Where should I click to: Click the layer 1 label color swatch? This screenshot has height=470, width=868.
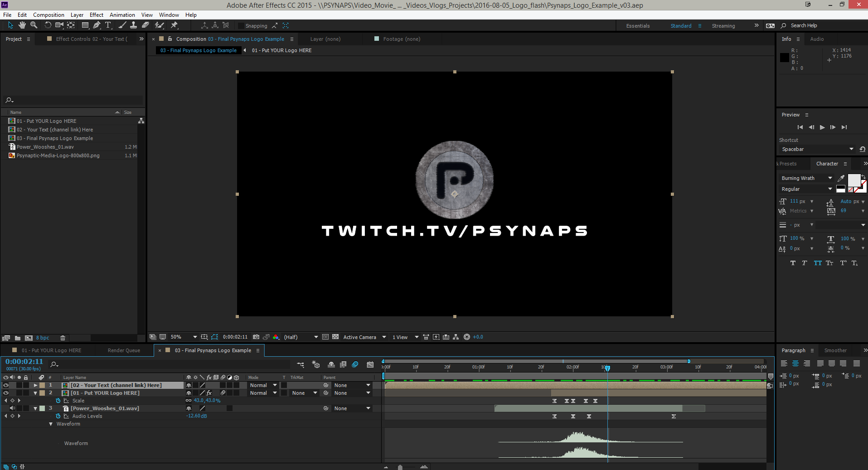click(x=42, y=385)
